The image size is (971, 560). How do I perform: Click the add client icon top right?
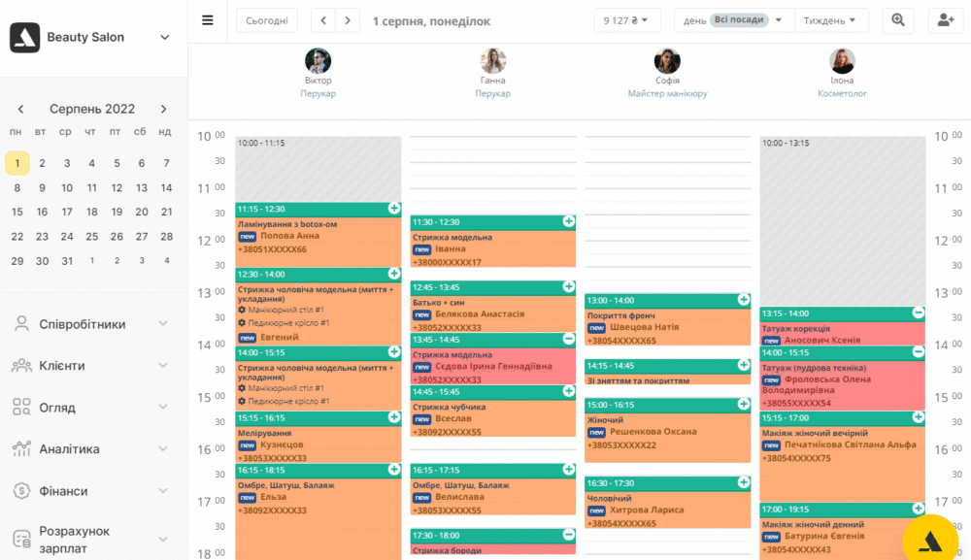tap(946, 20)
